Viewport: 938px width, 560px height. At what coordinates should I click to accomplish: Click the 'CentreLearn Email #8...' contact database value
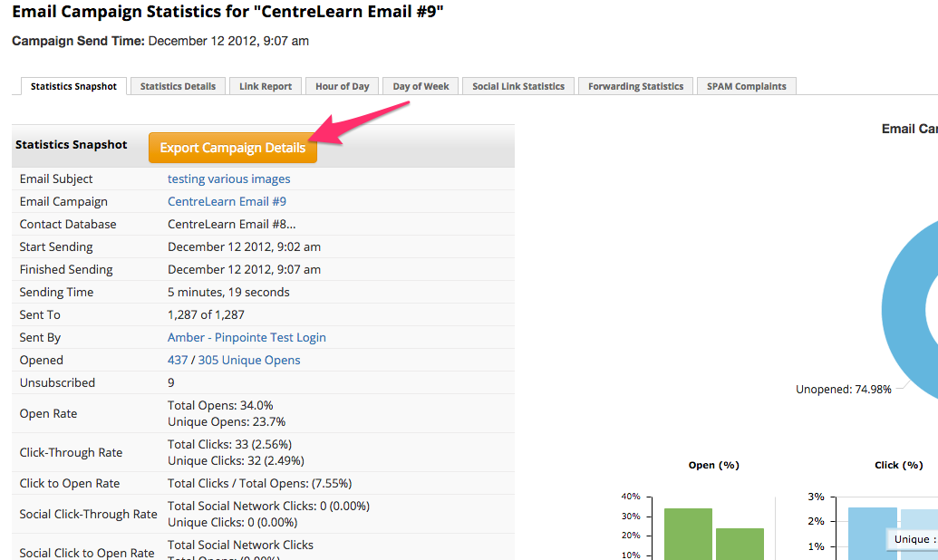click(231, 225)
